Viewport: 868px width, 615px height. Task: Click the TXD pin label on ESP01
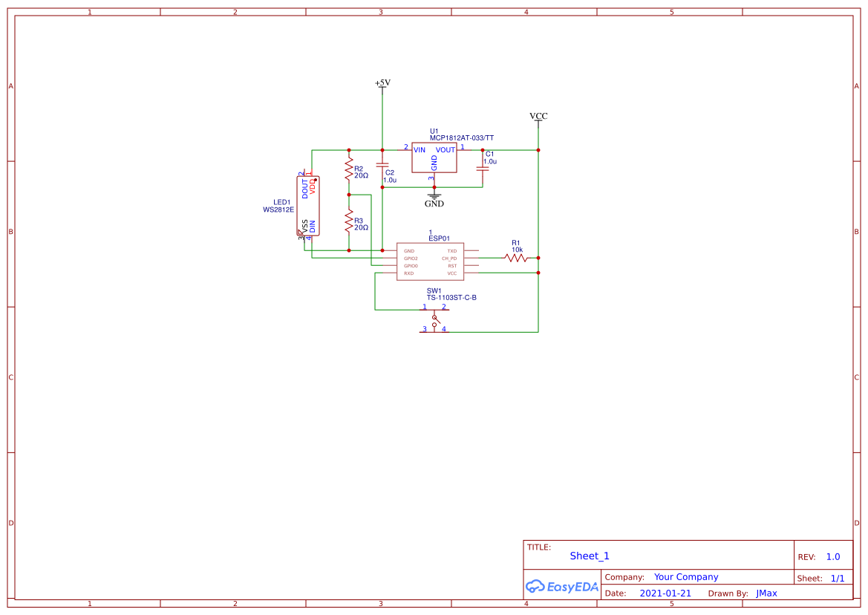pyautogui.click(x=452, y=251)
